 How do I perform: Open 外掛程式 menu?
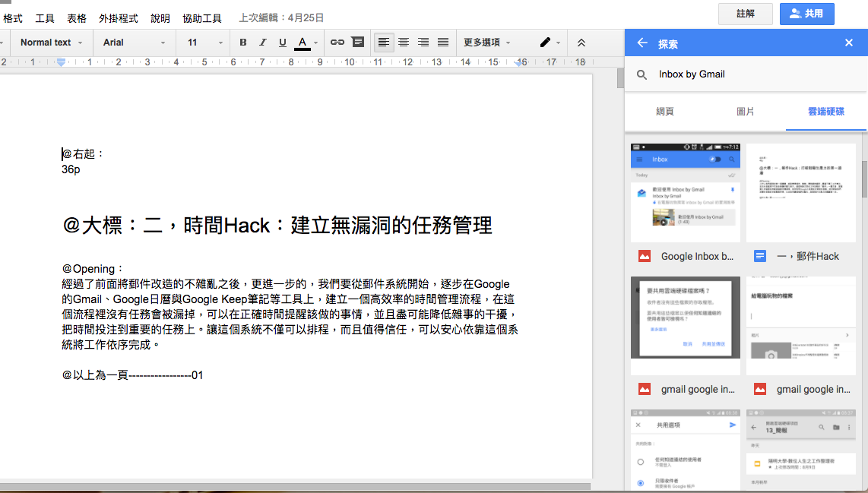[119, 18]
